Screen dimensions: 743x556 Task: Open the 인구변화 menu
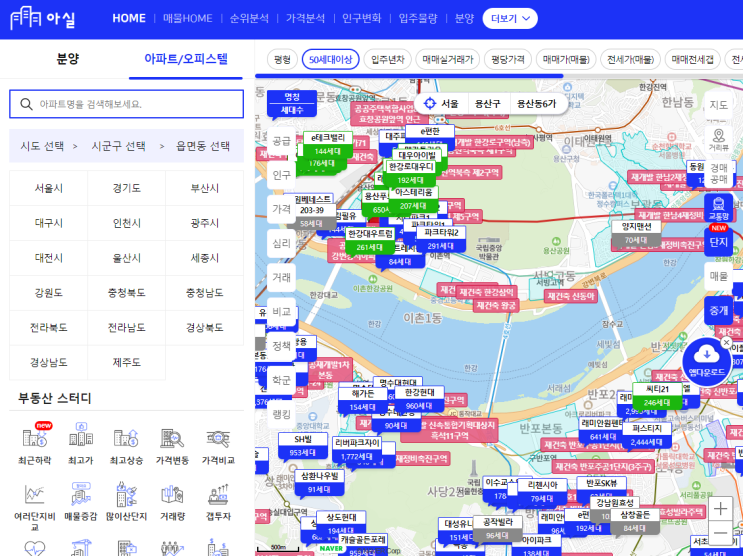[362, 18]
